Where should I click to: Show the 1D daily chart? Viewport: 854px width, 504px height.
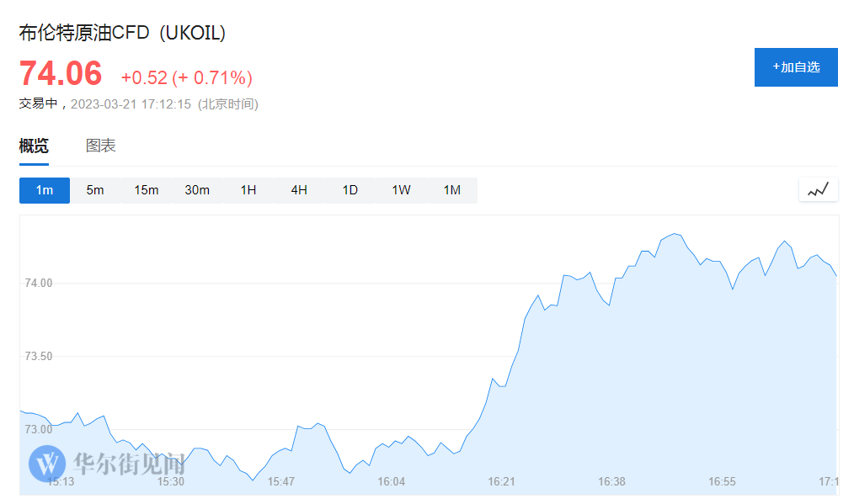350,190
